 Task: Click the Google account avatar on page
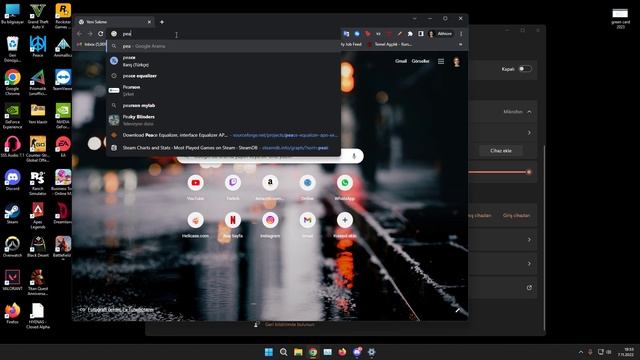457,62
